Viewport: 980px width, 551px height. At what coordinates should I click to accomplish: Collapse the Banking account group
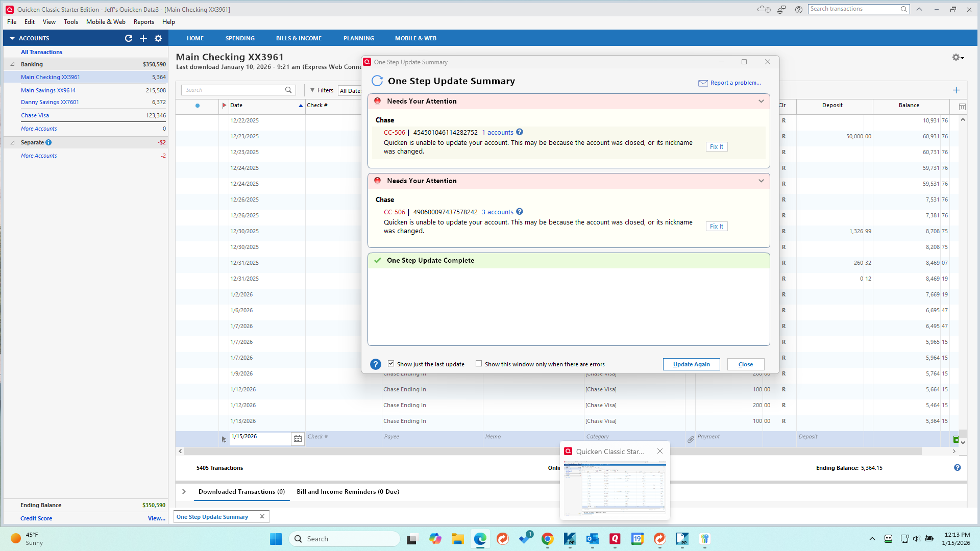[13, 64]
